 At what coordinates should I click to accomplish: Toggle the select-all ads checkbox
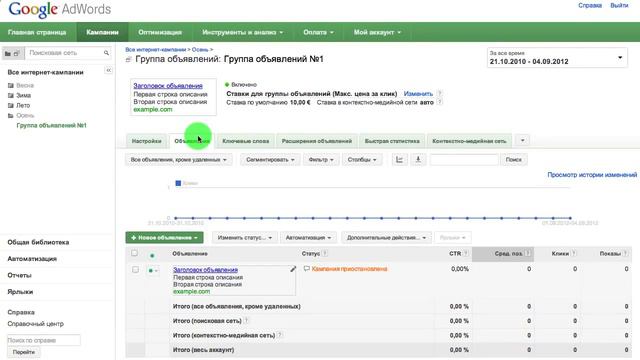[x=134, y=253]
